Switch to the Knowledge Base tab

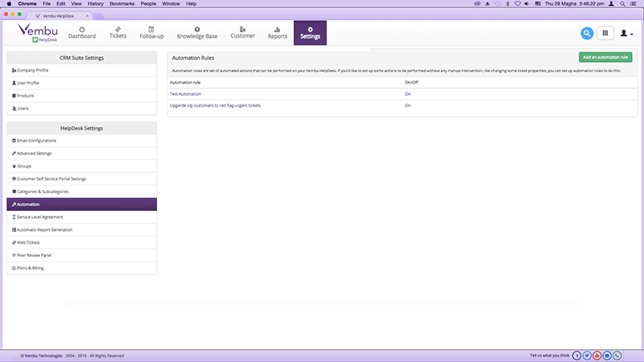(196, 32)
